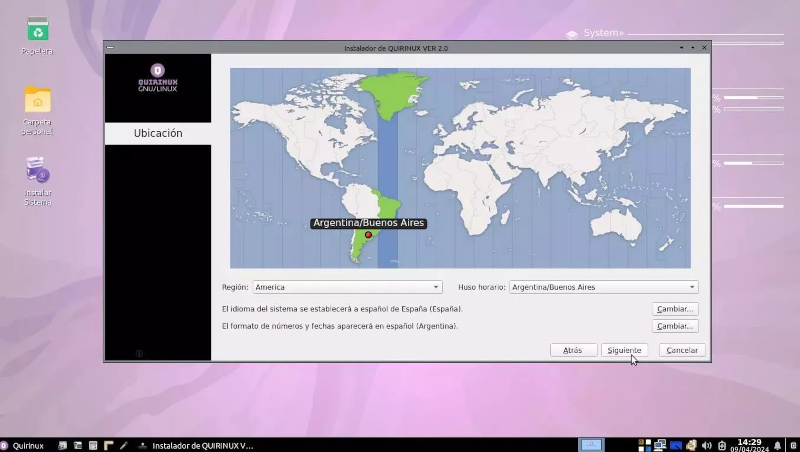
Task: Click the battery power tray icon
Action: (x=722, y=445)
